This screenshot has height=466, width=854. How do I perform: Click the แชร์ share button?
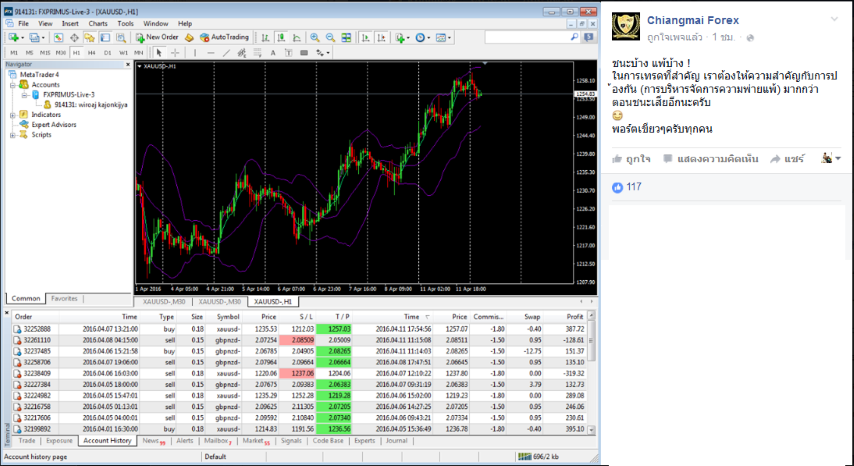tap(787, 159)
